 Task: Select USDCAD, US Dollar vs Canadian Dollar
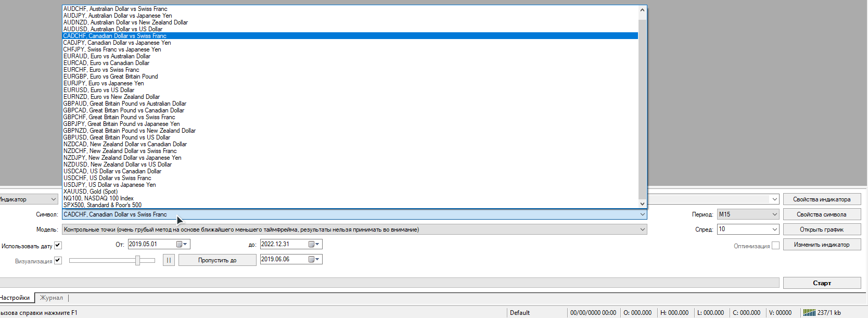(x=350, y=171)
